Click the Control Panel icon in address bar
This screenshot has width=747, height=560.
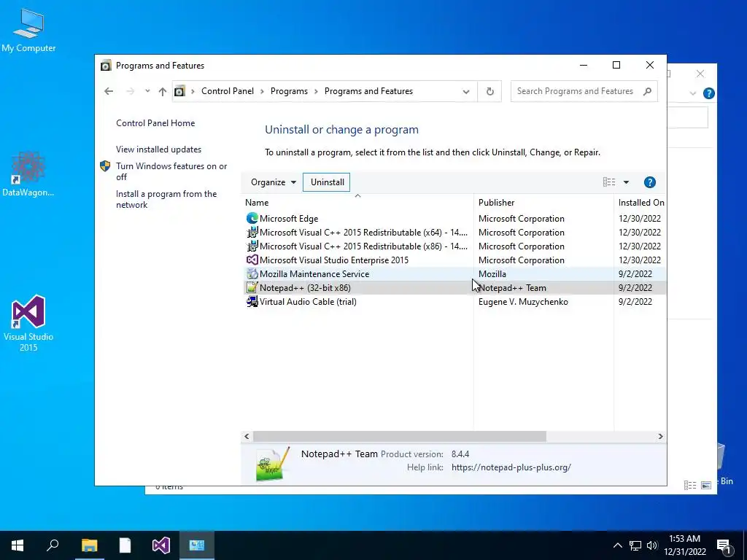[179, 91]
